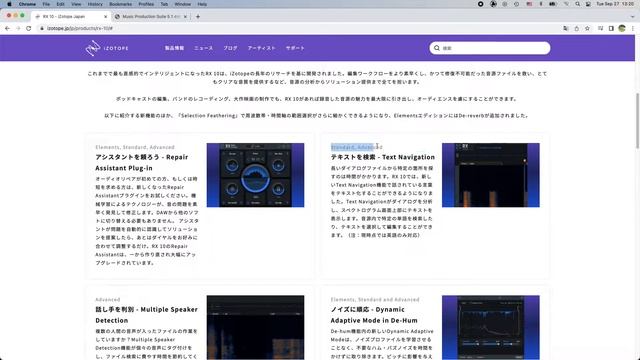
Task: Click the browser forward arrow
Action: [18, 28]
